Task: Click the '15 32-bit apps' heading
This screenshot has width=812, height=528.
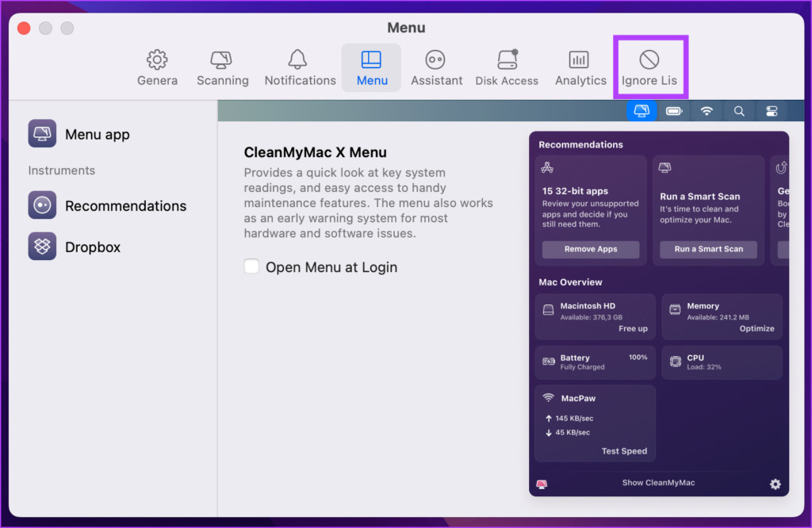Action: 575,191
